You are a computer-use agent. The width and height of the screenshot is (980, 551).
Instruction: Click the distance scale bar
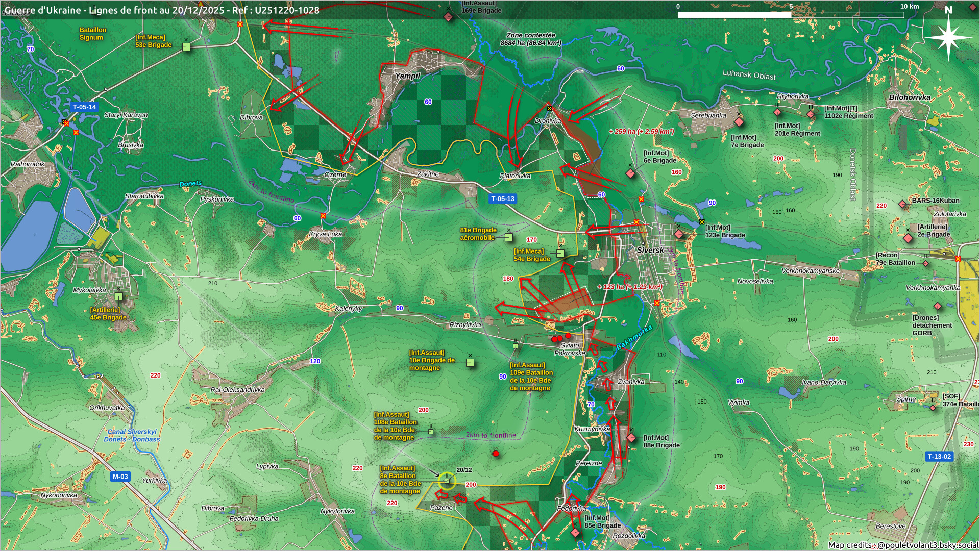click(x=790, y=15)
